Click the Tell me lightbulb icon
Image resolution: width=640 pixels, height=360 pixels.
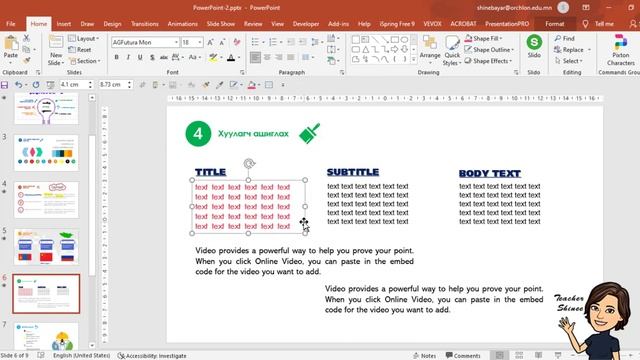(x=585, y=24)
